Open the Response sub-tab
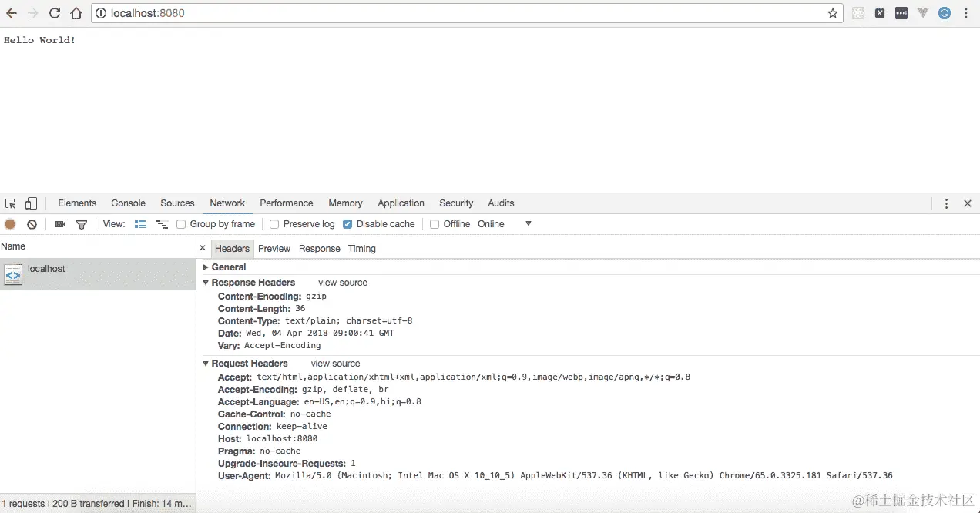This screenshot has height=513, width=980. 319,249
